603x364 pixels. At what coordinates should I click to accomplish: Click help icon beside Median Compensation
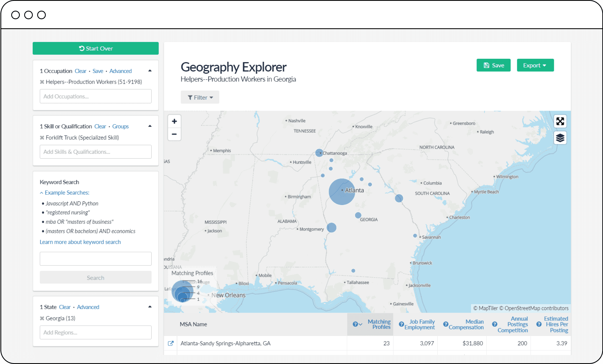coord(446,324)
